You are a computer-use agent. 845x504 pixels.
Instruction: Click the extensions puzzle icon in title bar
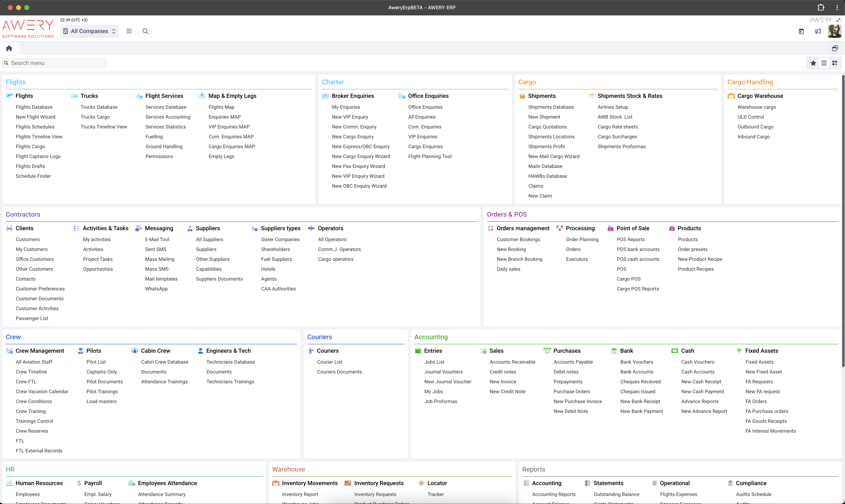tap(821, 7)
